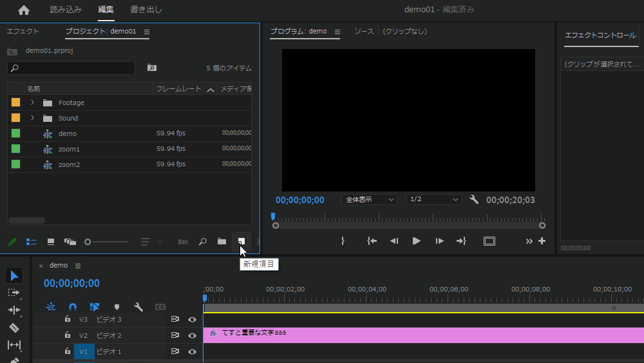Switch project panel to Freeform view

[70, 242]
